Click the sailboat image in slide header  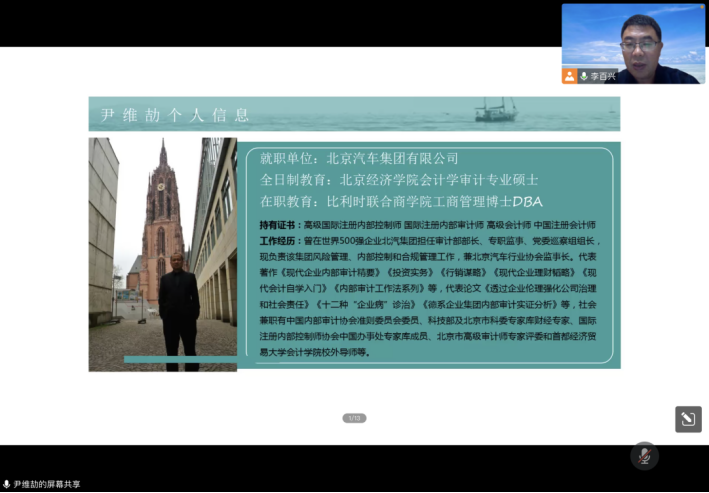click(497, 110)
